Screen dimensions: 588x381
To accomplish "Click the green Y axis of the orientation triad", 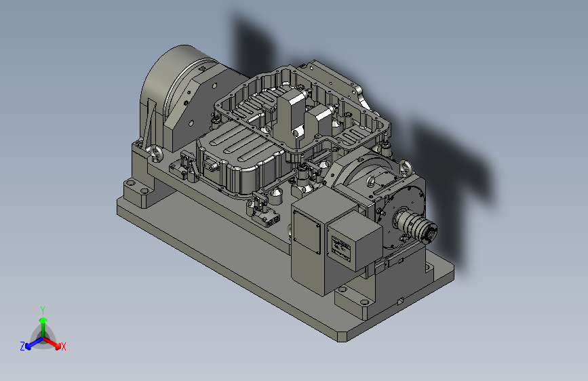I will [43, 327].
